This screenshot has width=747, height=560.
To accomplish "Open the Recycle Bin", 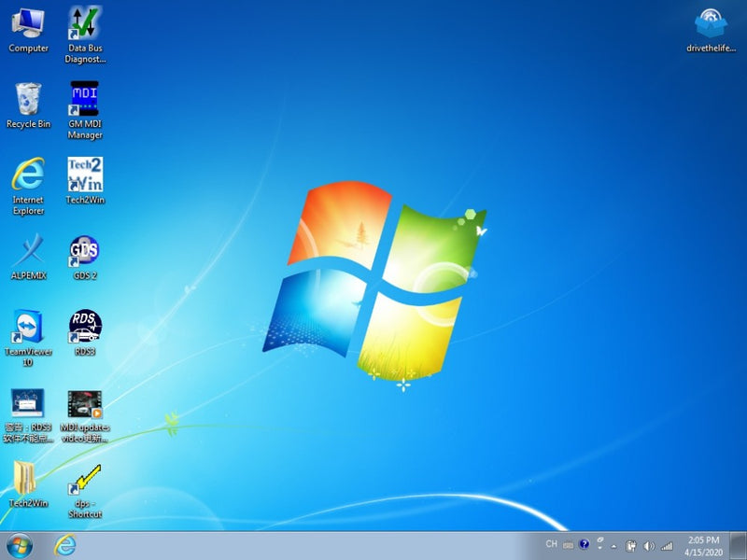I will pyautogui.click(x=26, y=101).
